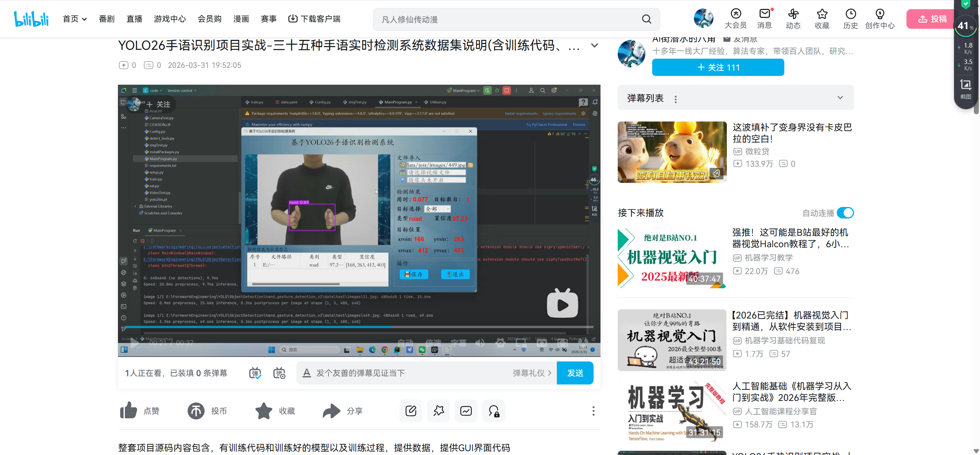Open the messages envelope icon
Viewport: 980px width, 455px height.
[x=764, y=15]
